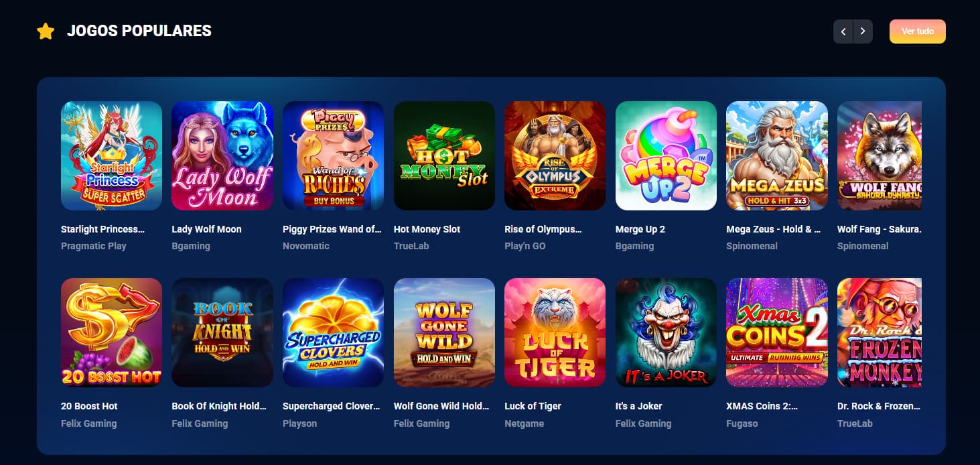
Task: Click Pragmatic Play provider label
Action: tap(94, 246)
